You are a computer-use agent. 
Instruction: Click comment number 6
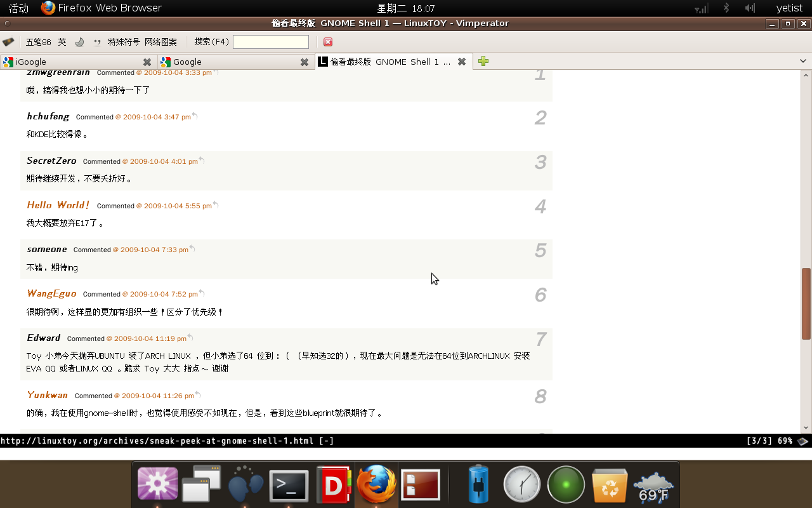pos(540,295)
